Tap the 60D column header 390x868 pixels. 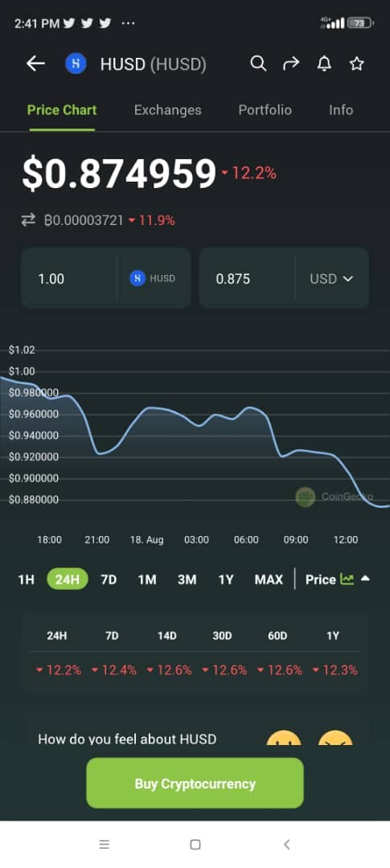[277, 636]
